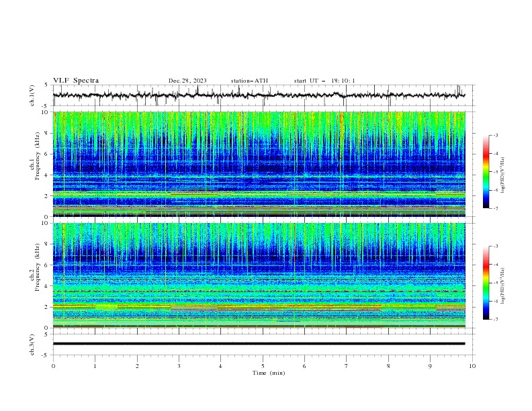Click the ch.1 waveform trace panel
Viewport: 532px width, 411px height.
coord(264,95)
